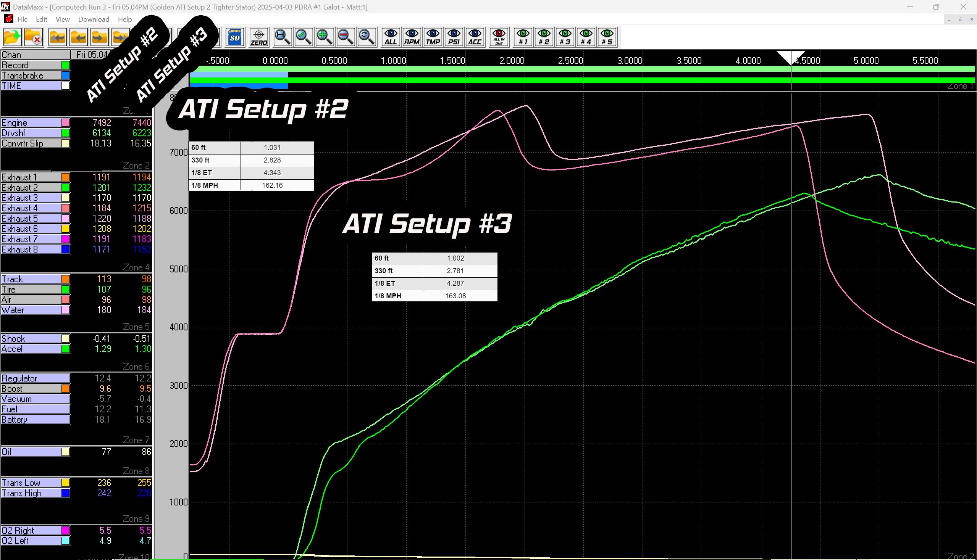The width and height of the screenshot is (977, 560).
Task: Click the SD card download icon
Action: 235,37
